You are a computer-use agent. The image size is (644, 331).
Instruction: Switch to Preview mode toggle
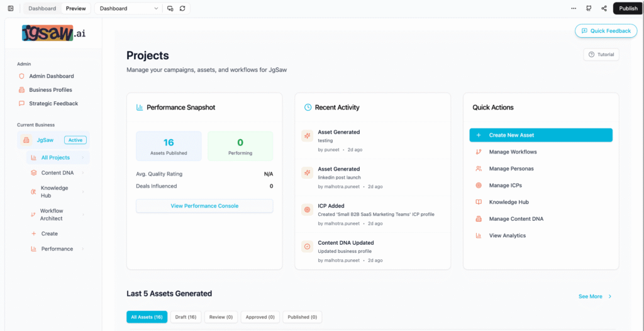pyautogui.click(x=76, y=8)
